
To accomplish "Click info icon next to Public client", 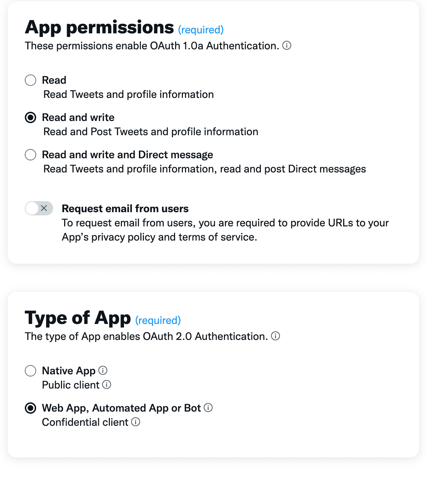I will click(107, 385).
